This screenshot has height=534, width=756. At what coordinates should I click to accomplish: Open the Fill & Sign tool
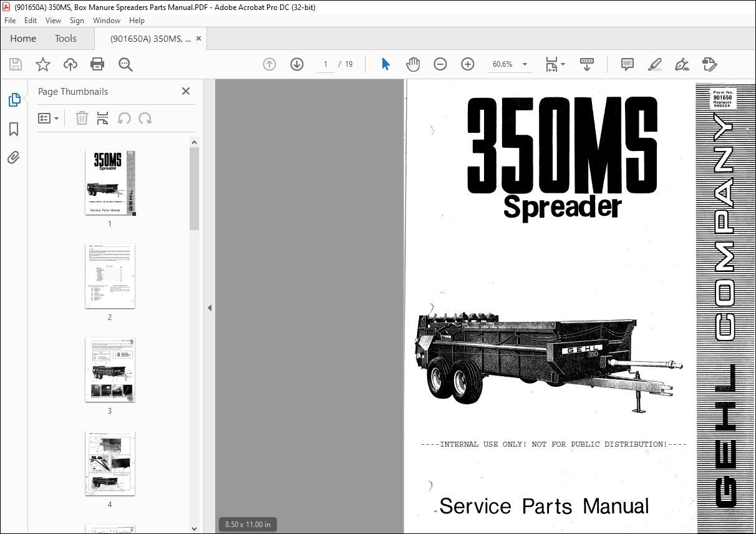682,64
